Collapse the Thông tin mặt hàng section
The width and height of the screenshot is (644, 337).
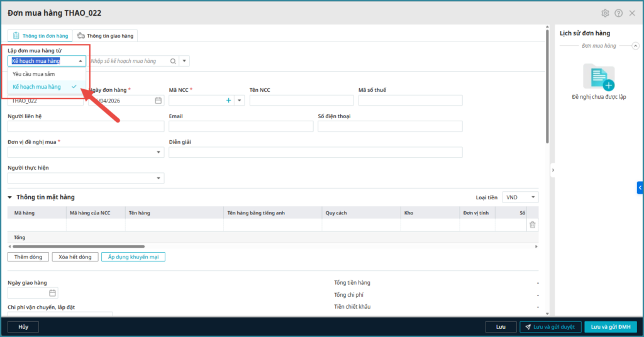tap(10, 197)
